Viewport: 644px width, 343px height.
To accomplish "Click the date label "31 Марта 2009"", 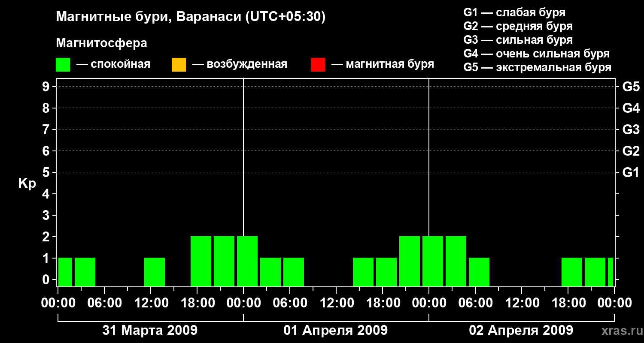I will [x=150, y=331].
